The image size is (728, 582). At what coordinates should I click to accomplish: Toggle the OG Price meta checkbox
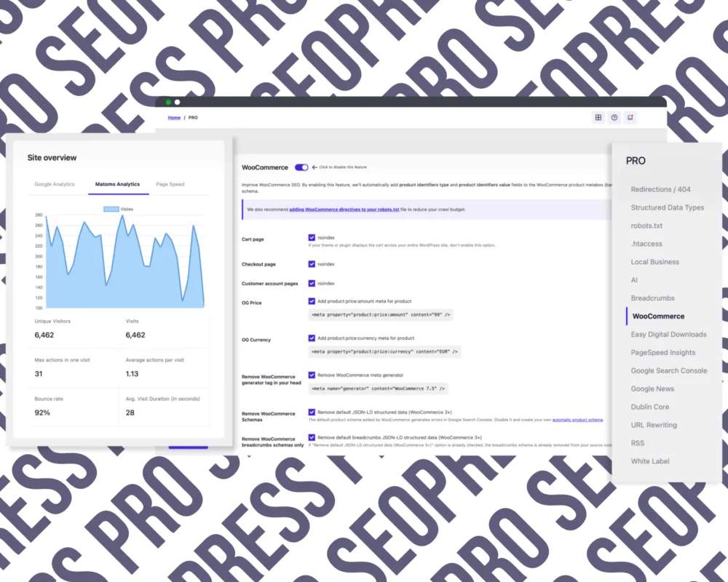coord(312,301)
